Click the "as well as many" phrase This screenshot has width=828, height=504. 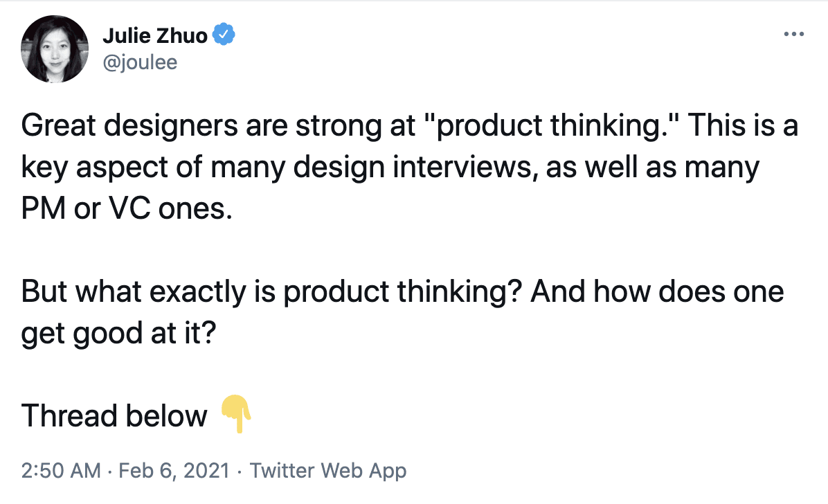(653, 167)
